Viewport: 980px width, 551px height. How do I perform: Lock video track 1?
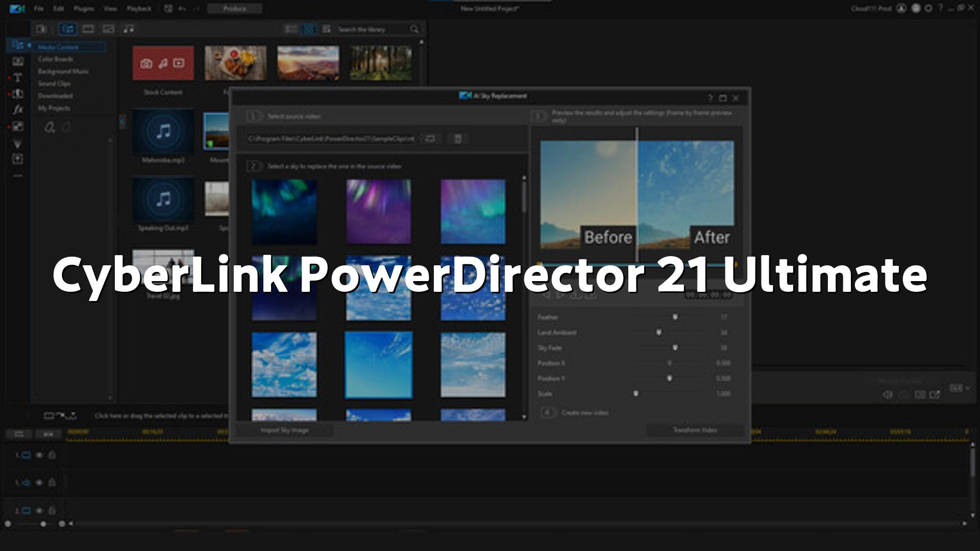[x=52, y=455]
